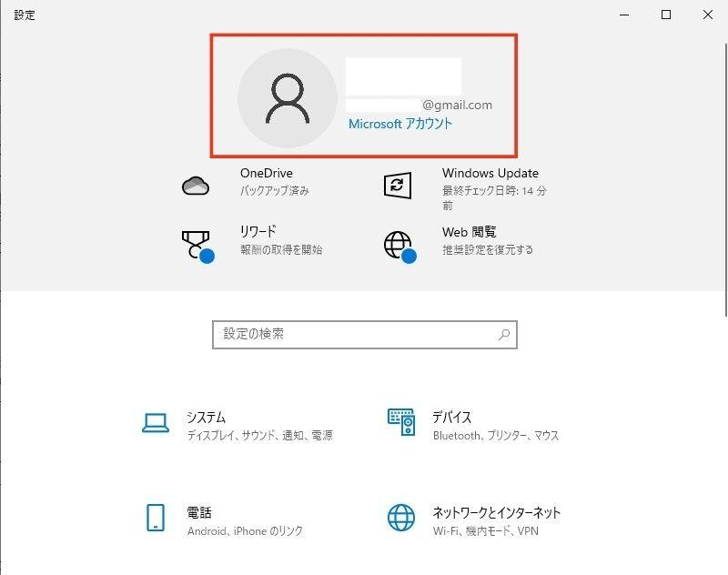Screen dimensions: 728x575
Task: Click the リワード (Rewards) icon
Action: click(x=197, y=241)
